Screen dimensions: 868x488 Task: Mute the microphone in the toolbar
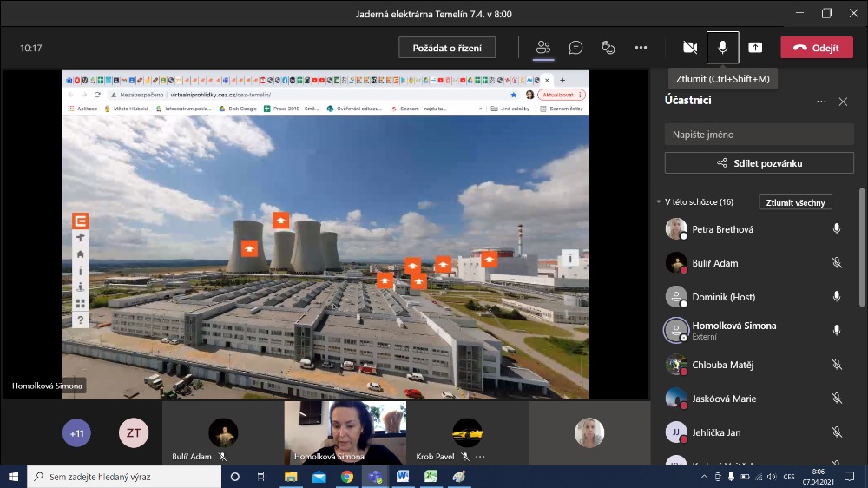tap(722, 48)
